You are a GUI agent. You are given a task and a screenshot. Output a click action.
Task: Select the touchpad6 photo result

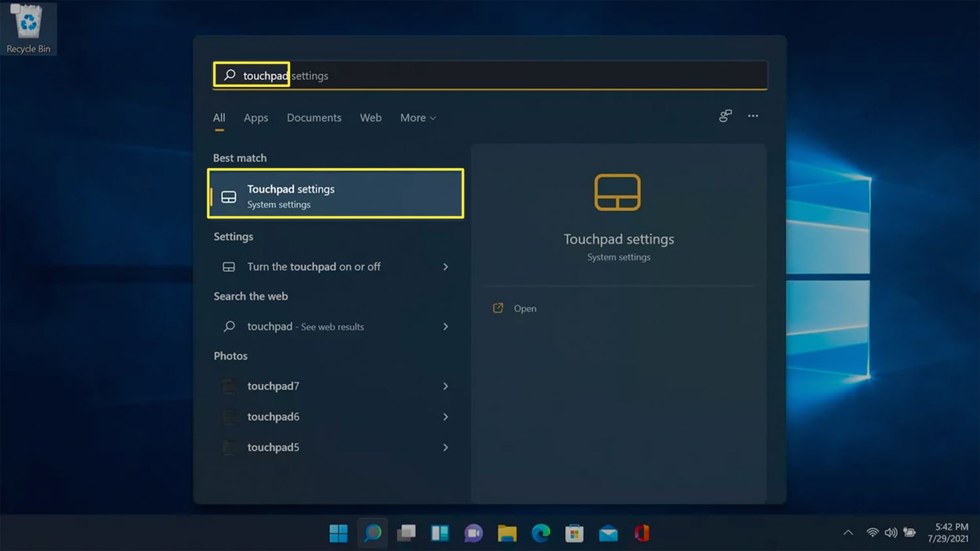273,417
